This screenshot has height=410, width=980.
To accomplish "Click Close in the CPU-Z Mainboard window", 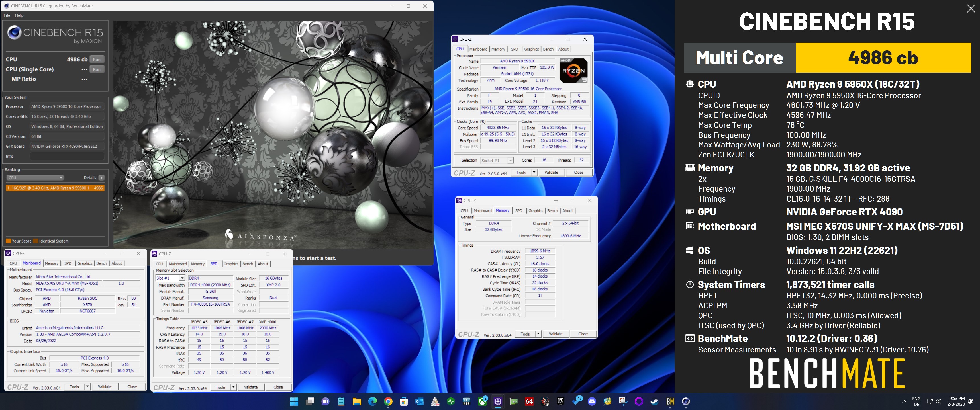I will coord(132,386).
